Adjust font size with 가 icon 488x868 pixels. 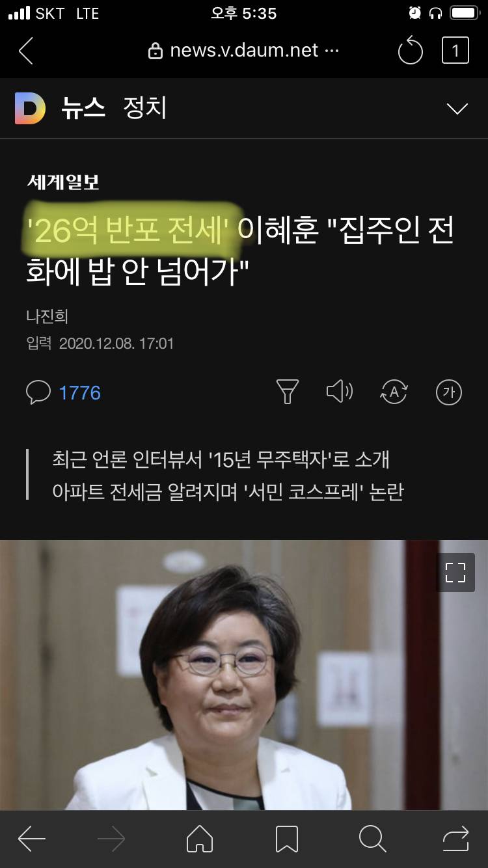point(448,392)
